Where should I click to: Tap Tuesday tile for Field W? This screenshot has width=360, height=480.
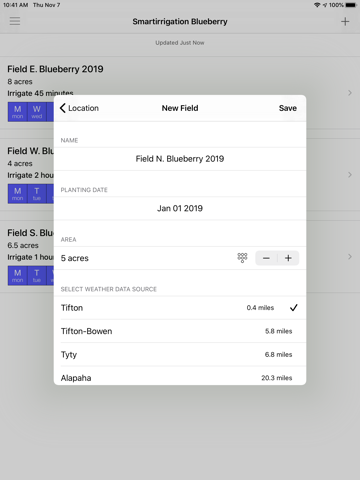(37, 194)
